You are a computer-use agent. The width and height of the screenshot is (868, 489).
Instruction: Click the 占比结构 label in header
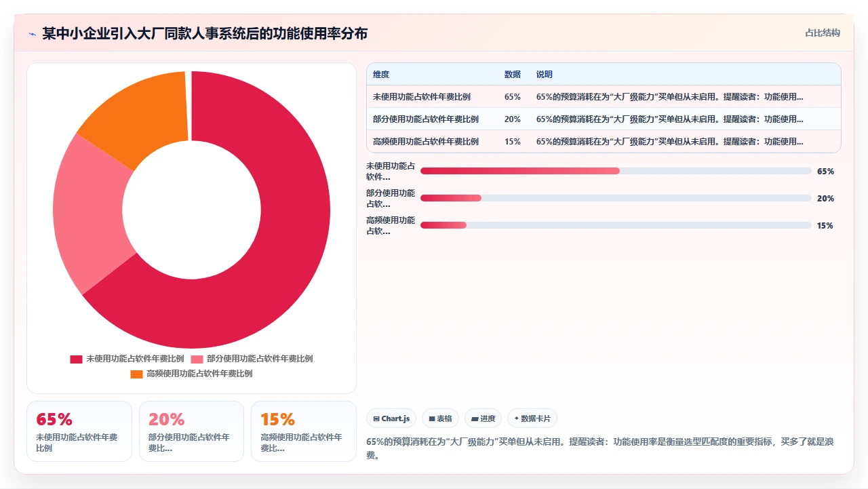click(823, 33)
